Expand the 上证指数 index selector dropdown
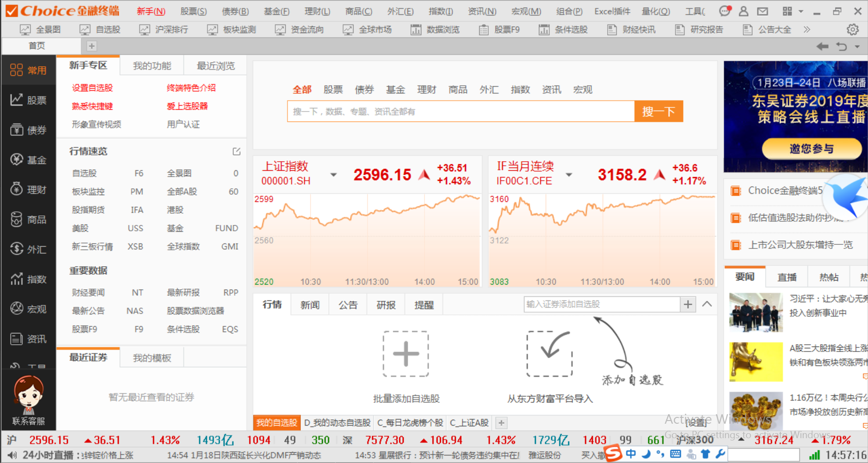Screen dimensions: 868x463 coord(334,174)
